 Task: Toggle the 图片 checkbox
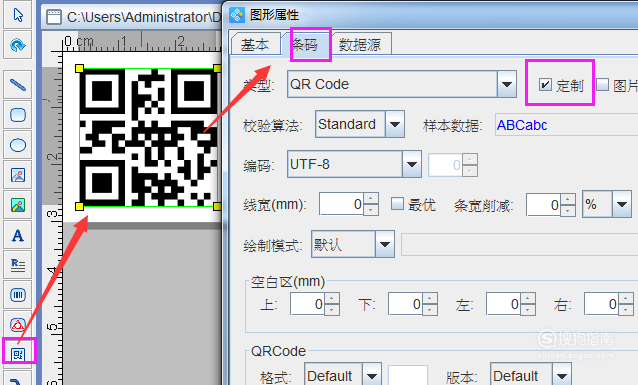602,85
